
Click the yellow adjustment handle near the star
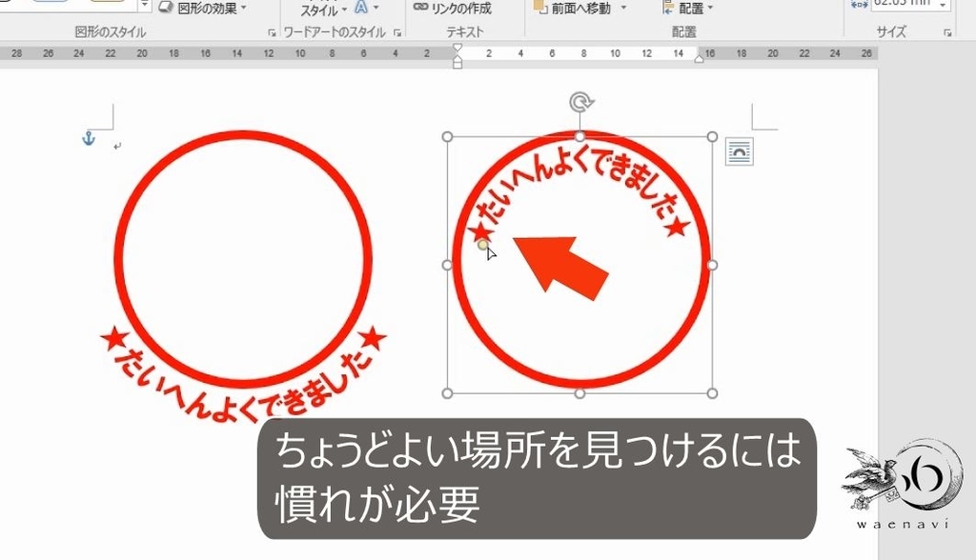483,245
